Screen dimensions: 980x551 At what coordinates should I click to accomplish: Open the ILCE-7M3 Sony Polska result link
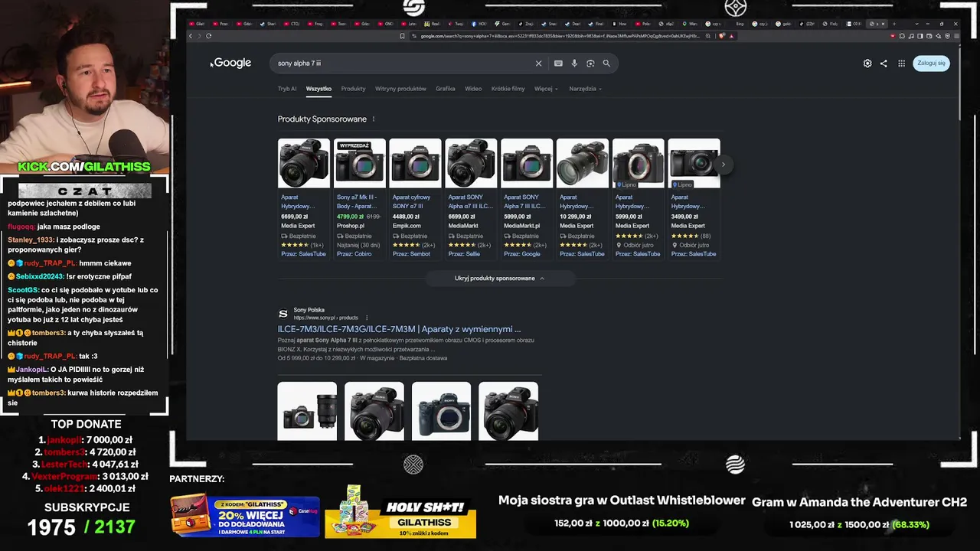tap(399, 329)
